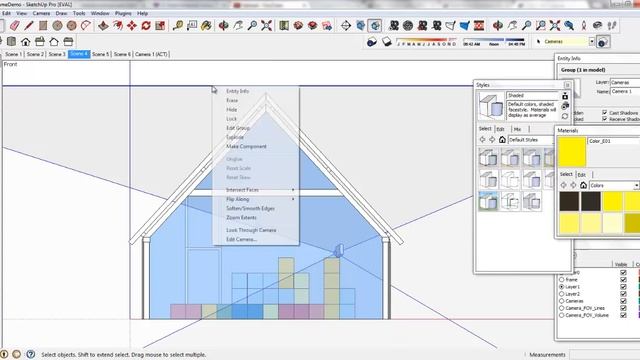
Task: Select the Walk footprints tool
Action: pos(611,26)
